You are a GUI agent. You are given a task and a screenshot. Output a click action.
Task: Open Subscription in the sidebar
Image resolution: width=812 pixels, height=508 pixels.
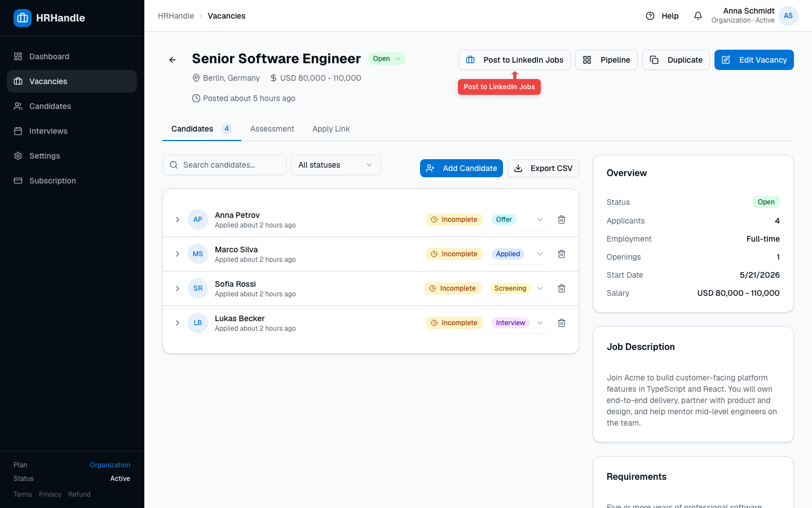[x=72, y=181]
